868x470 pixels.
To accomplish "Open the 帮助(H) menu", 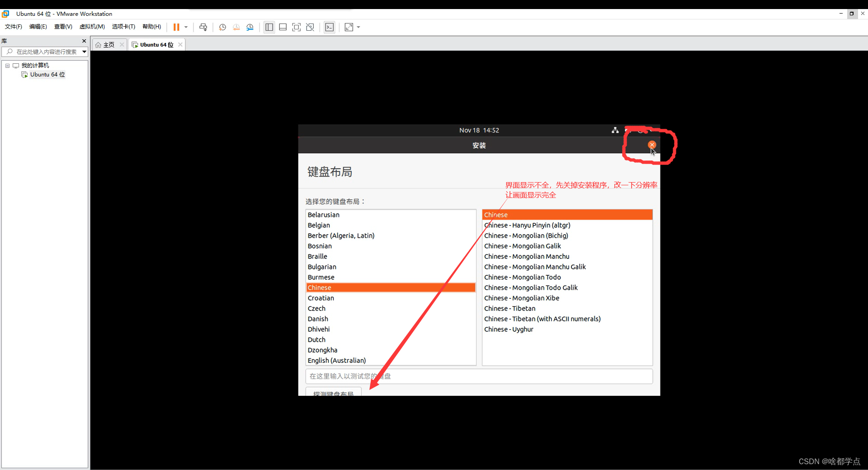I will tap(152, 27).
